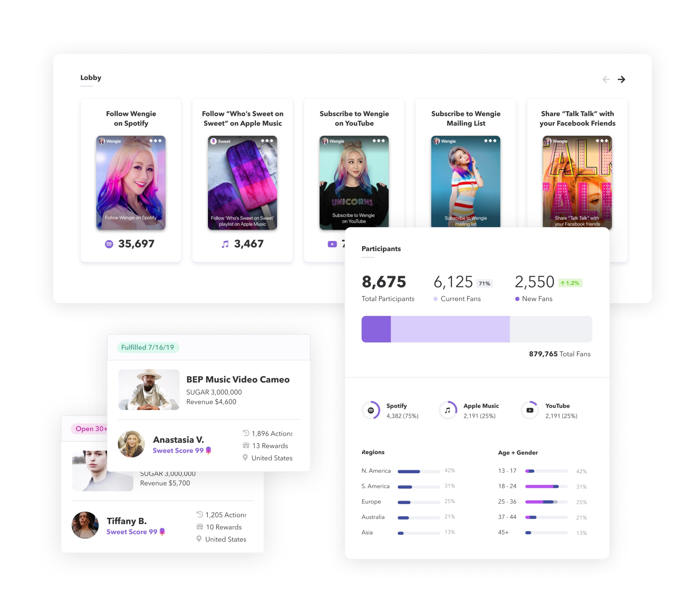Click the YouTube ring icon in Participants
The image size is (700, 615).
[x=529, y=410]
